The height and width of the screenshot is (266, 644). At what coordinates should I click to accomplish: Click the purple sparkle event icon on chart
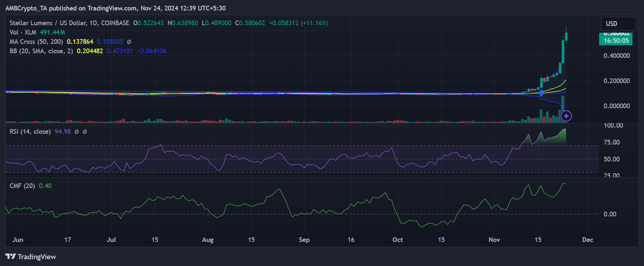566,116
